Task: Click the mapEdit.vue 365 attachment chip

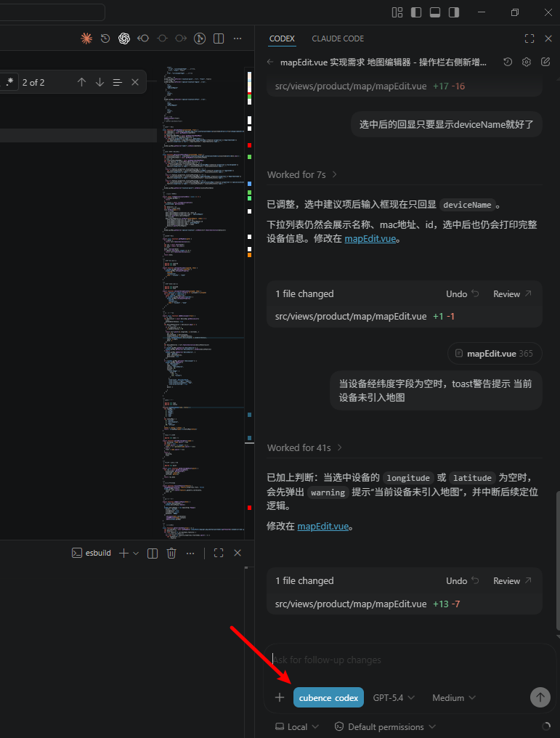Action: point(495,354)
